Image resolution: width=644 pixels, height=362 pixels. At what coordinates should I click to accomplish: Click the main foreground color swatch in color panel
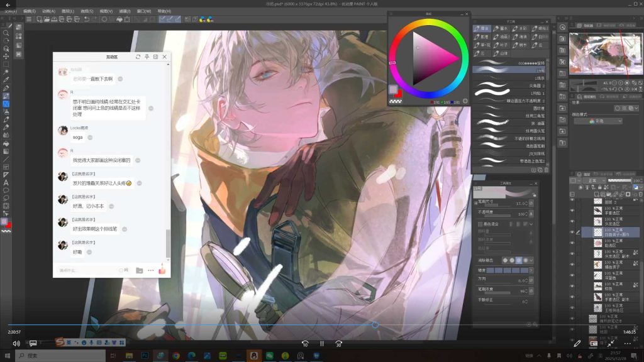393,89
